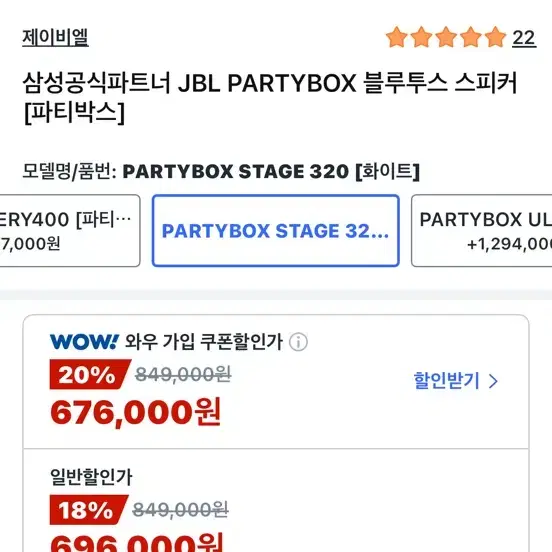Select the PARTYBOX UL model option

[482, 231]
